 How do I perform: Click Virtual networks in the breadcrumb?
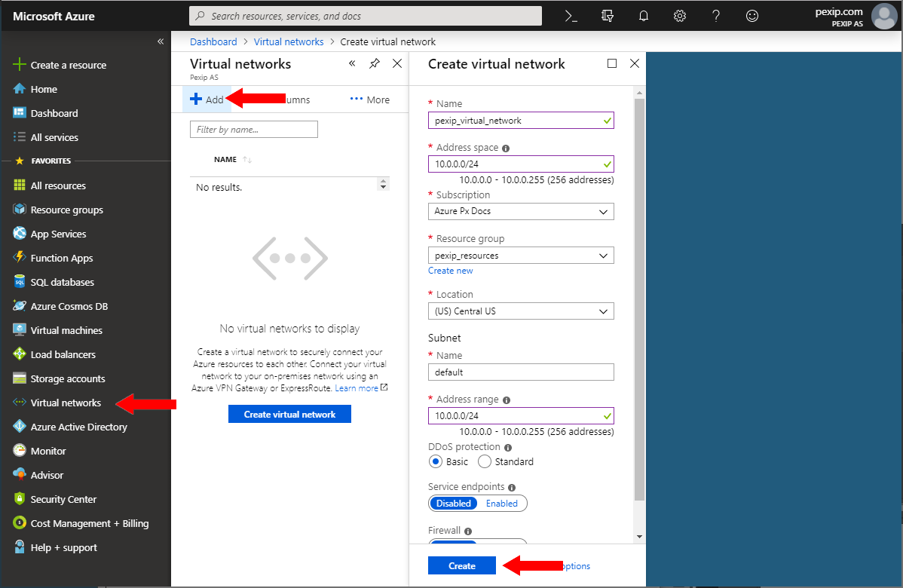click(x=289, y=41)
